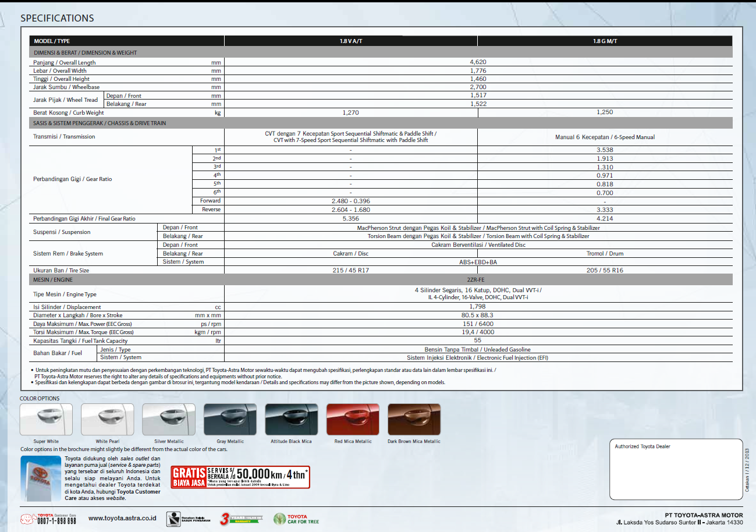Click the COLOR OPTIONS heading
Screen dimensions: 756x532
[40, 399]
